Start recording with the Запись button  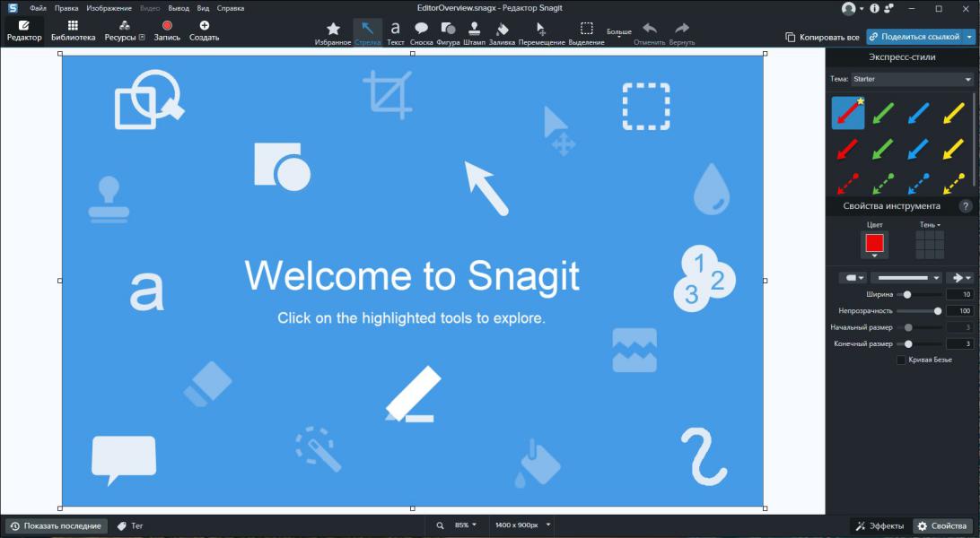pyautogui.click(x=167, y=31)
